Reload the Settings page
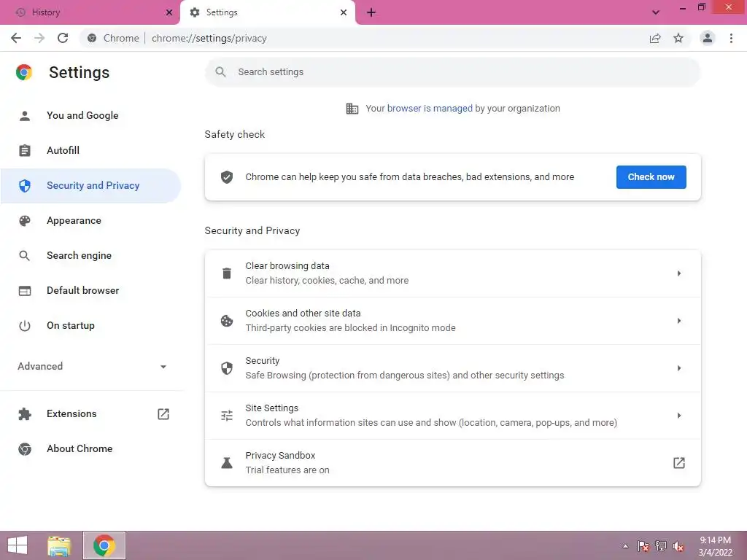This screenshot has width=747, height=560. [x=63, y=38]
